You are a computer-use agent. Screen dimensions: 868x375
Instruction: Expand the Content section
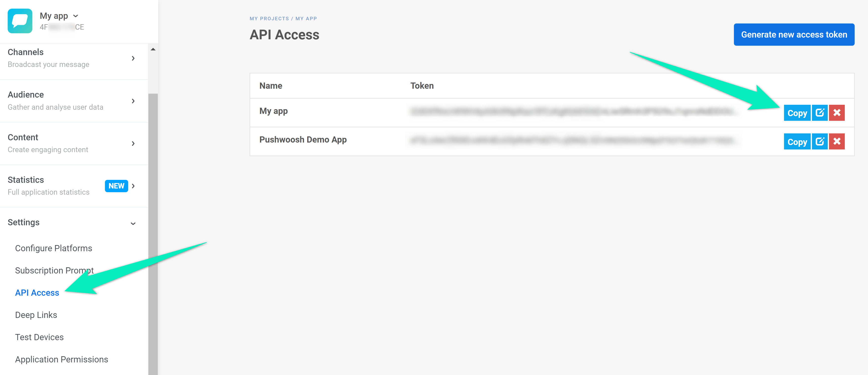point(133,143)
